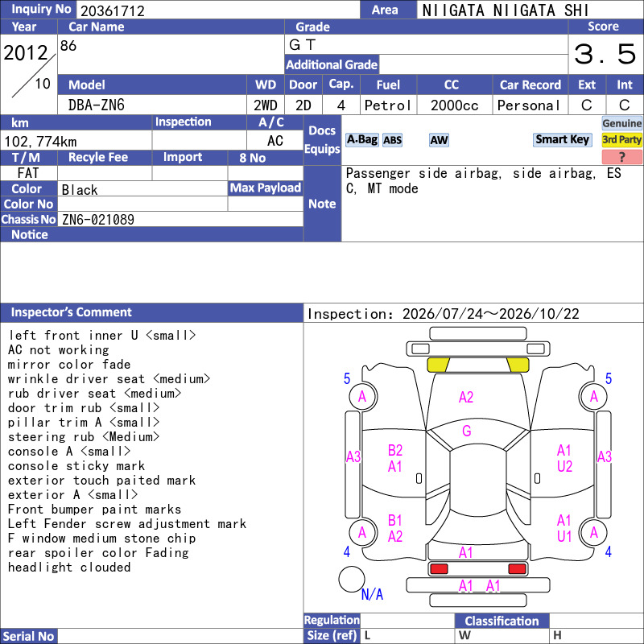Click comment 'headlight clouded'
644x644 pixels.
pyautogui.click(x=69, y=568)
